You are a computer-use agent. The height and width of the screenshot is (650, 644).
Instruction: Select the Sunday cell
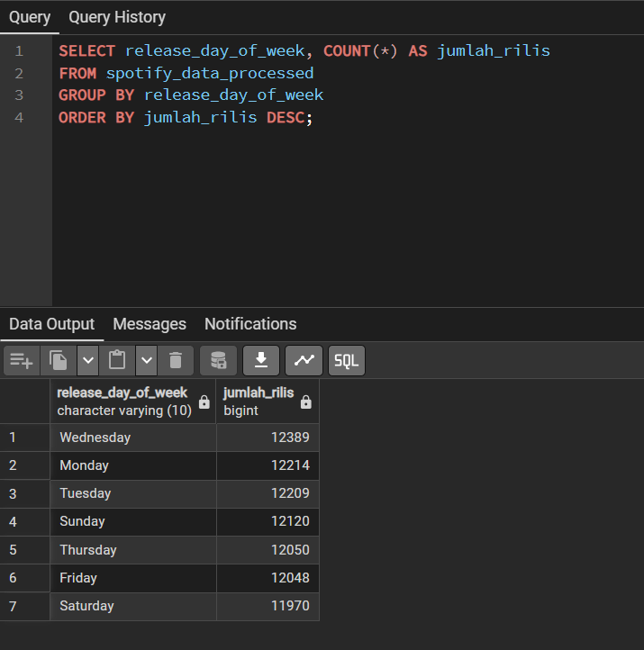coord(133,521)
